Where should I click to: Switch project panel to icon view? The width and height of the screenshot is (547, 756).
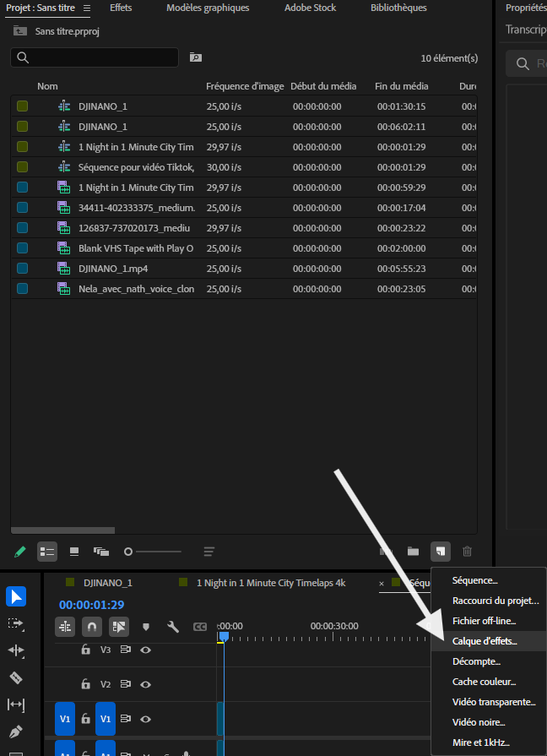pyautogui.click(x=74, y=551)
